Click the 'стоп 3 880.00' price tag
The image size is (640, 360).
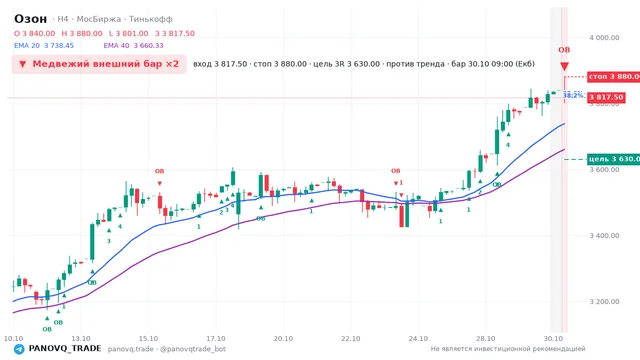pos(613,76)
